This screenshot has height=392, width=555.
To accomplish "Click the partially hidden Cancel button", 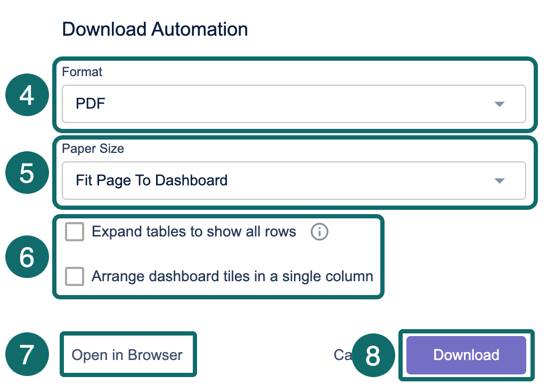I will pos(342,355).
